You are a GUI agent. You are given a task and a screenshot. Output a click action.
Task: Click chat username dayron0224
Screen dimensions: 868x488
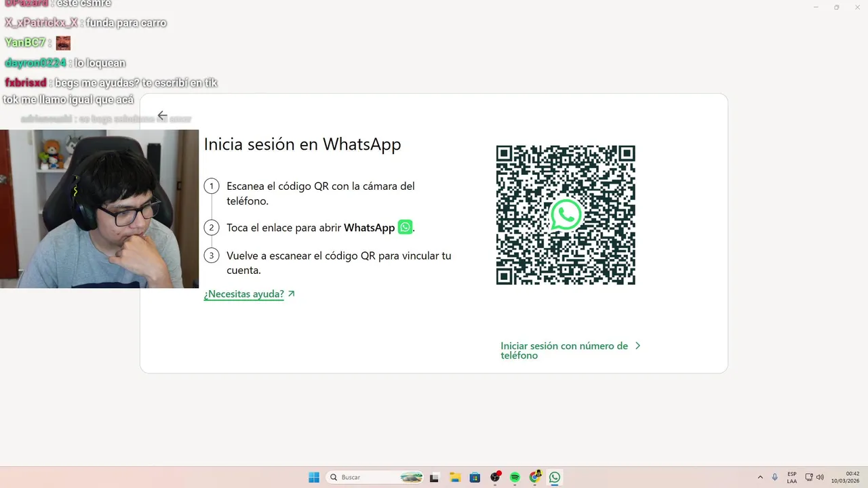click(x=35, y=63)
